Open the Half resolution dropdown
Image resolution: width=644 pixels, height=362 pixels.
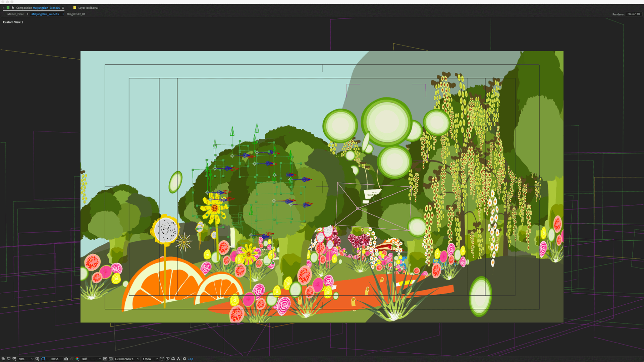tap(91, 359)
